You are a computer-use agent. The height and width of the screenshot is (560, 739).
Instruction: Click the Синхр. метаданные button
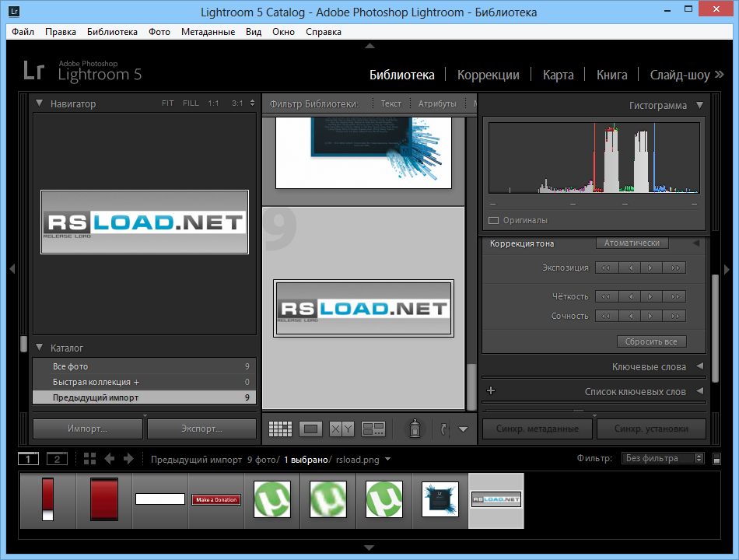point(538,429)
